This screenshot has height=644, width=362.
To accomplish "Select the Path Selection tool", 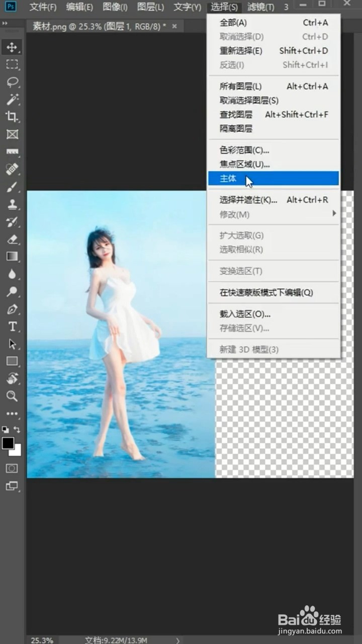I will click(12, 344).
